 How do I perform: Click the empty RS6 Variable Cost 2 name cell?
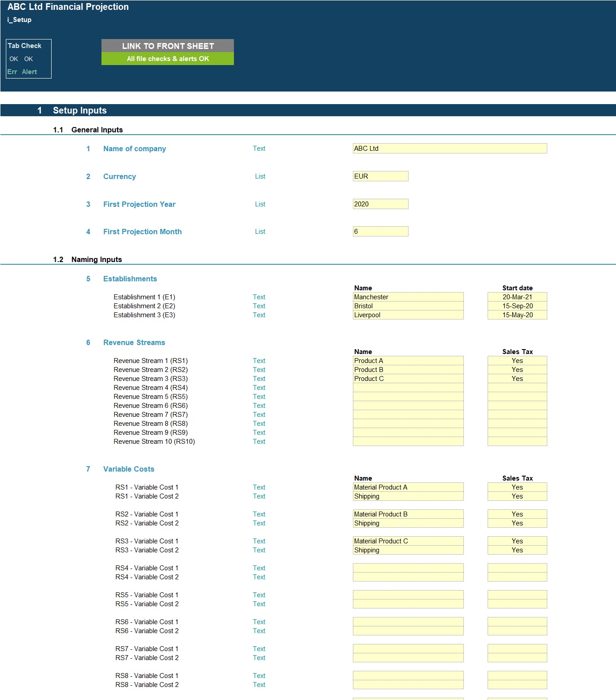(408, 631)
